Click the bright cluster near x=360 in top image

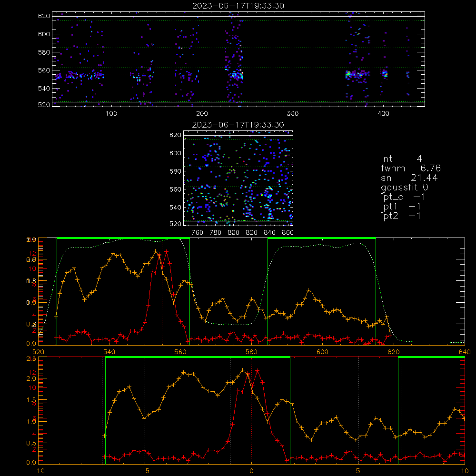348,74
